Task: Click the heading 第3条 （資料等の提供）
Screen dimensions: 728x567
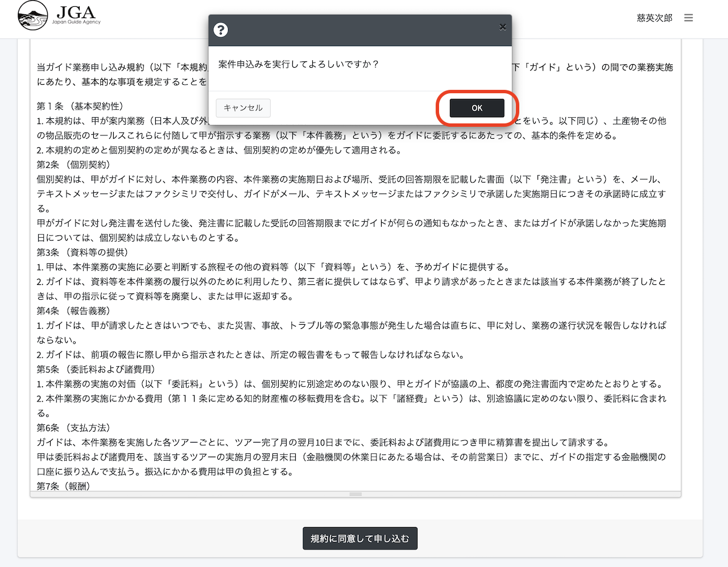Action: [82, 253]
